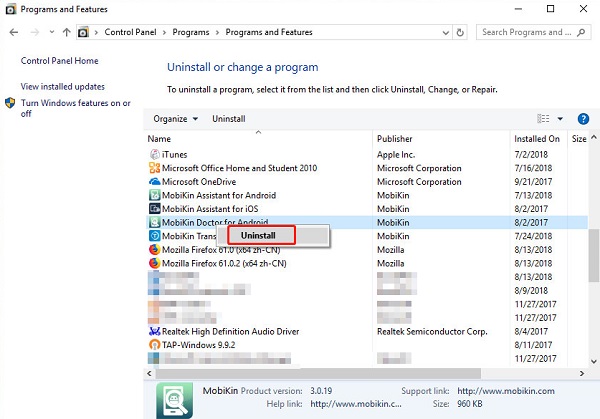The image size is (600, 419).
Task: Open support link http://www.mobikin.com
Action: (506, 391)
